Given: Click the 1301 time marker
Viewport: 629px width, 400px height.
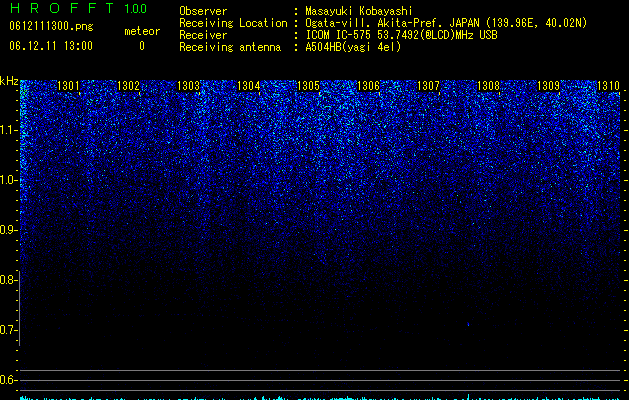Looking at the screenshot, I should pos(68,86).
